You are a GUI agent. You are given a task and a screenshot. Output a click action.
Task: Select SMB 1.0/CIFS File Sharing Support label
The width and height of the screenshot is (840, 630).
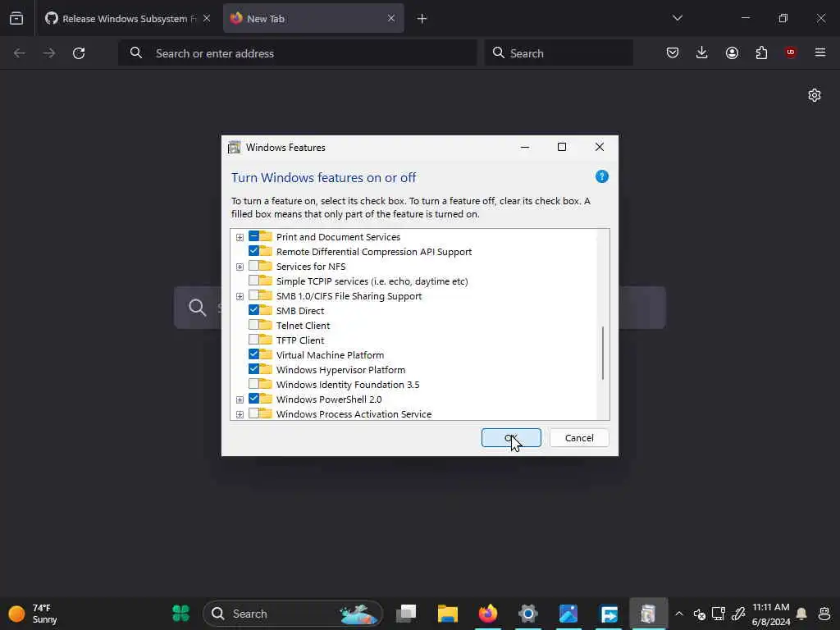click(349, 295)
